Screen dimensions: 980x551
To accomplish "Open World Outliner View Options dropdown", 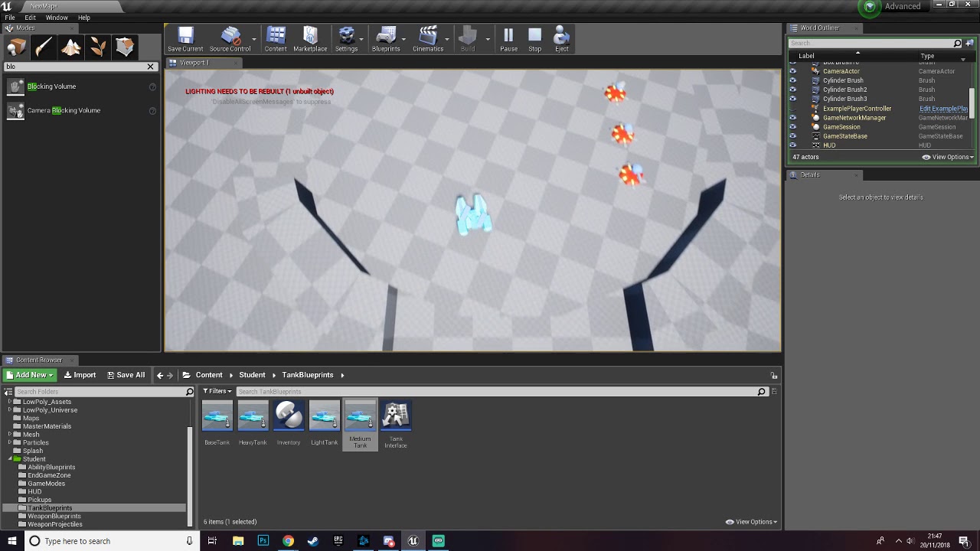I will pos(948,157).
